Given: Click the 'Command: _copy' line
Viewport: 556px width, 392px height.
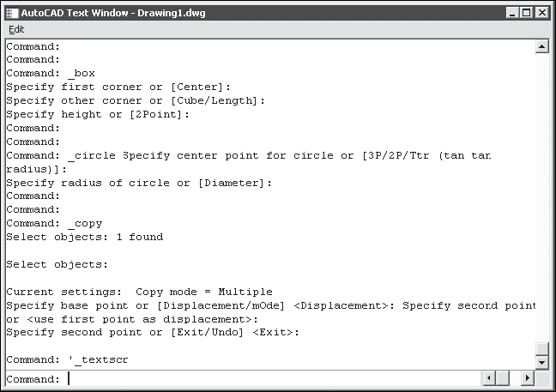Looking at the screenshot, I should [x=54, y=224].
